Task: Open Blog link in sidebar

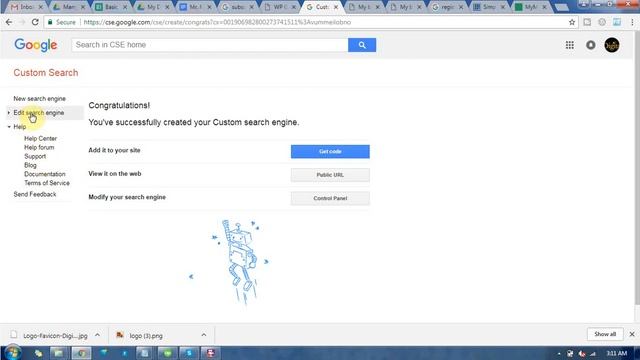Action: click(x=30, y=165)
